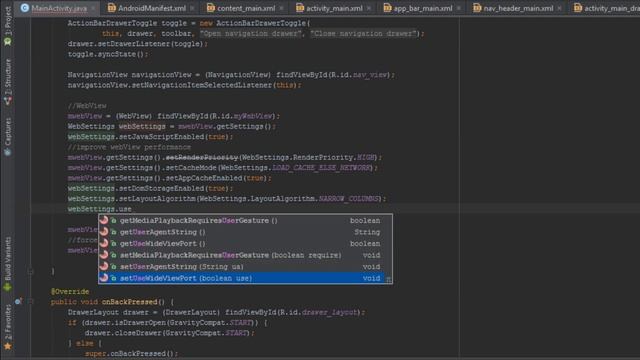Close the MainActivity.java tab

tap(93, 8)
